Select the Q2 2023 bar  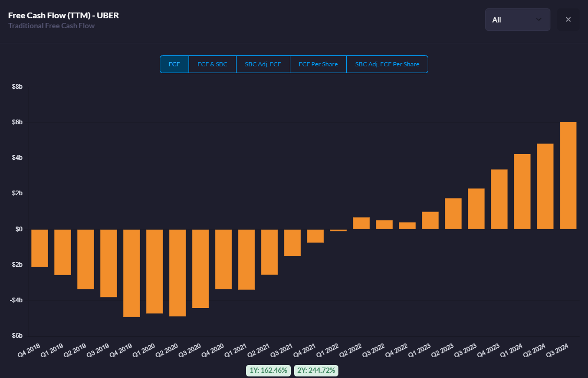[453, 214]
